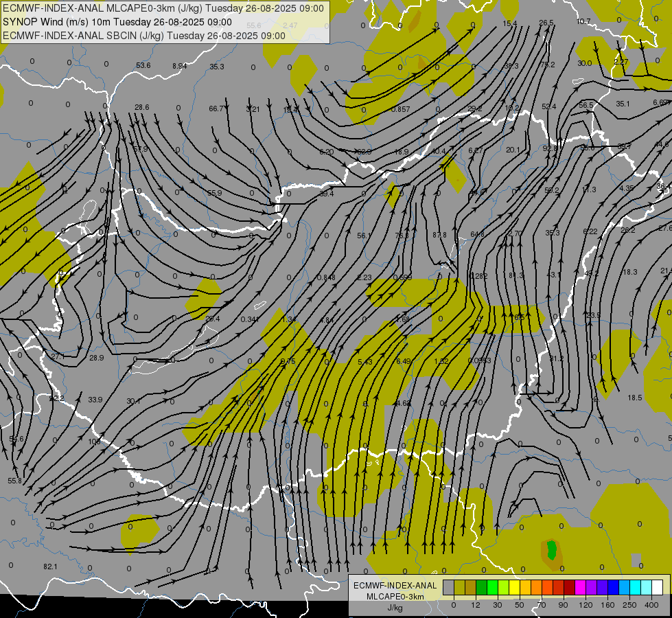Click the olive swatch in the MLCAPE legend
Viewport: 672px width, 618px height.
coord(459,587)
